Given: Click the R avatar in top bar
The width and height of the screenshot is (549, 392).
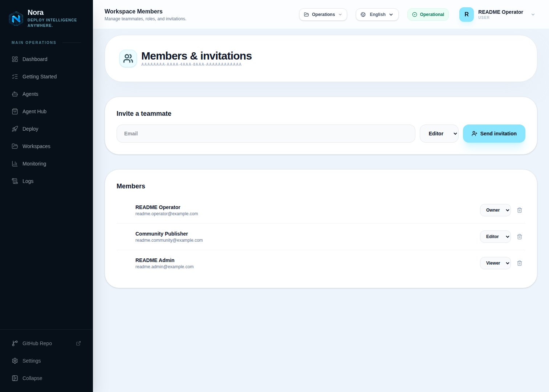Looking at the screenshot, I should (x=467, y=15).
